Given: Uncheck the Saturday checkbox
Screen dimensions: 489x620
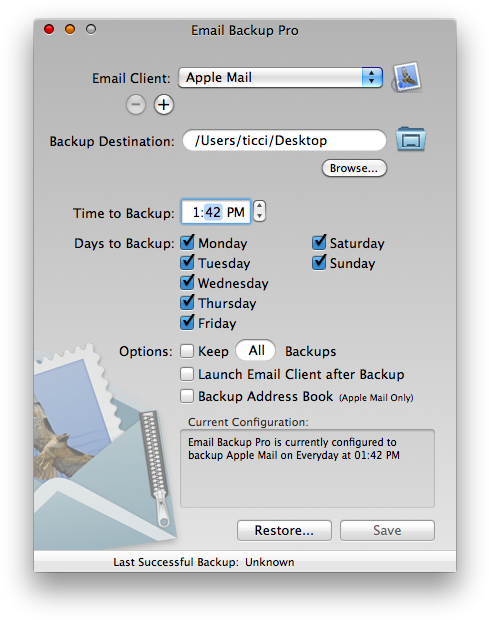Looking at the screenshot, I should pyautogui.click(x=319, y=242).
